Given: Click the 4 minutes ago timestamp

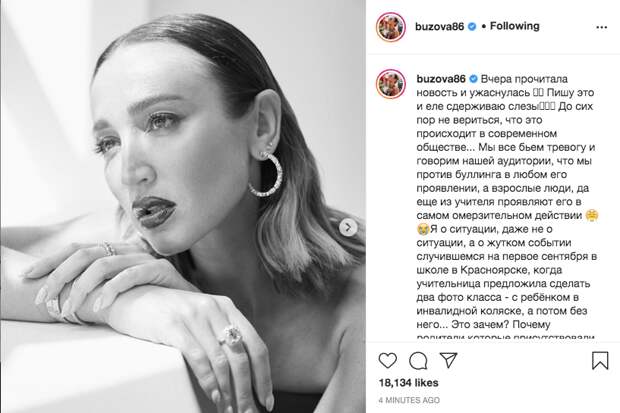Looking at the screenshot, I should [409, 400].
